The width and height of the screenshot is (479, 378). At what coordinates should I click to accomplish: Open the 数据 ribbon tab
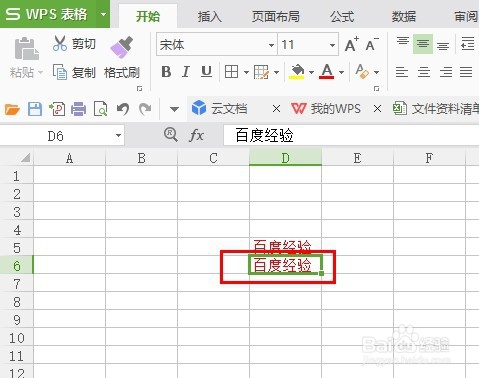point(403,16)
